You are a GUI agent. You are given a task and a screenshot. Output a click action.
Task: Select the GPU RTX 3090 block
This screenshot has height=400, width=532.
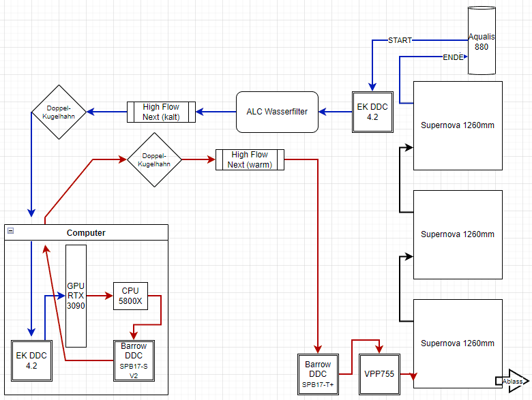click(x=76, y=296)
